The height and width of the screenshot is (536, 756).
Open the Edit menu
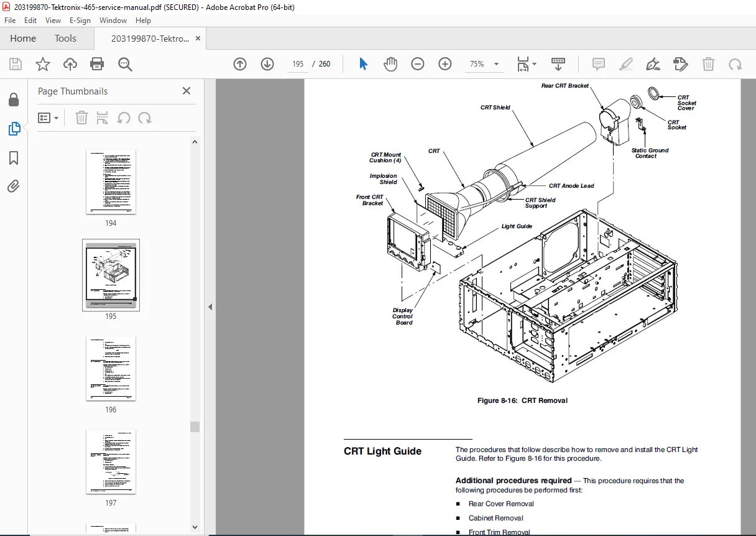[x=30, y=21]
